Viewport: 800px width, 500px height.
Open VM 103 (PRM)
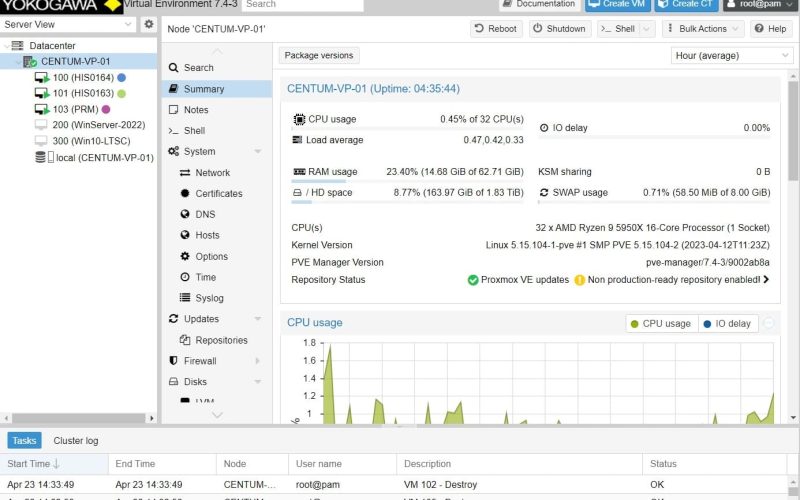point(75,109)
